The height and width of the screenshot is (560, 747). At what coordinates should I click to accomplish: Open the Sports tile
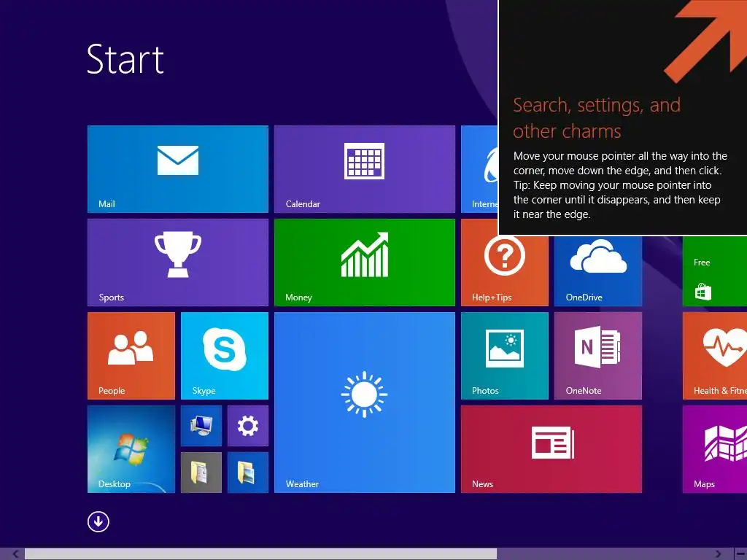tap(178, 262)
